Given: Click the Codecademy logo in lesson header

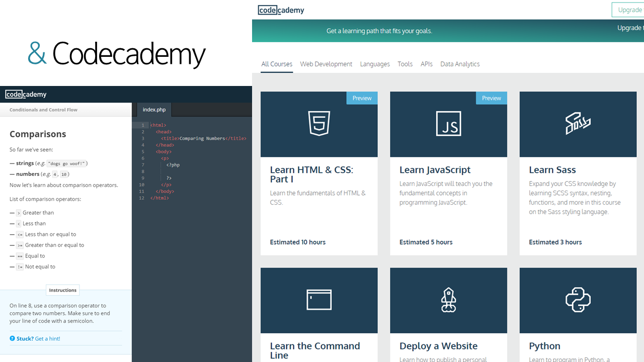Looking at the screenshot, I should [26, 94].
